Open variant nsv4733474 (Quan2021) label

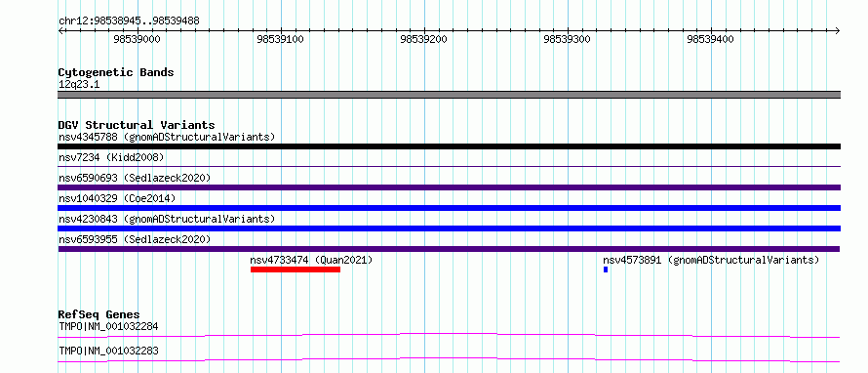click(311, 260)
